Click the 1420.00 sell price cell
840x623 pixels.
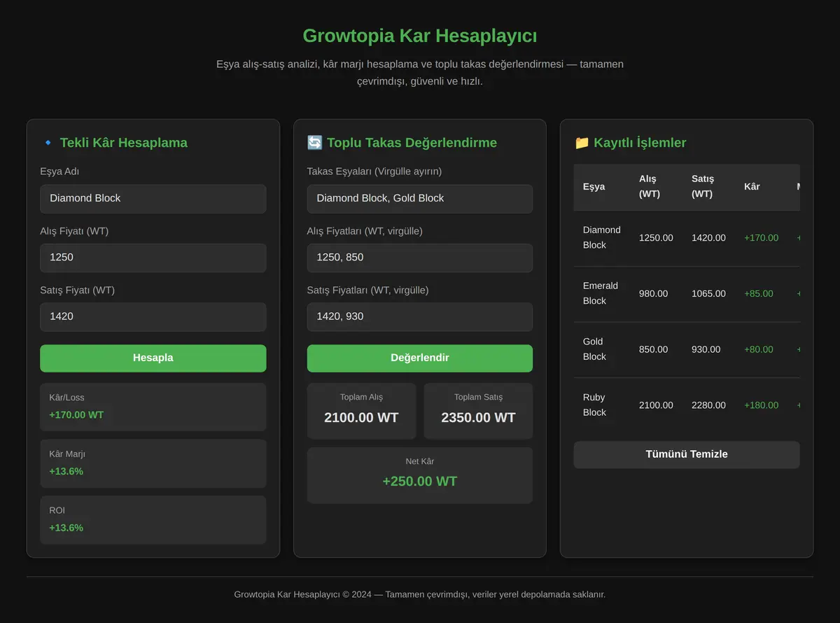708,238
